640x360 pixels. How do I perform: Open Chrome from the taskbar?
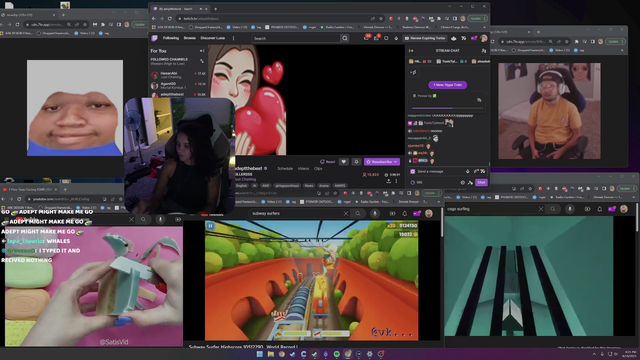(282, 354)
